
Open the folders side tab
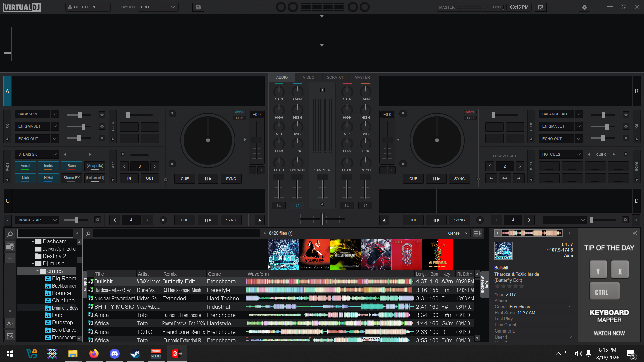85,284
